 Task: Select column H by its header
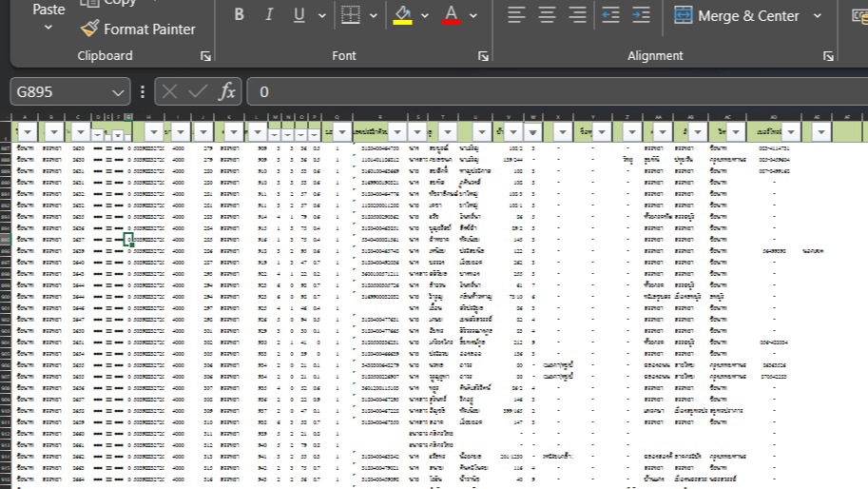pyautogui.click(x=148, y=117)
